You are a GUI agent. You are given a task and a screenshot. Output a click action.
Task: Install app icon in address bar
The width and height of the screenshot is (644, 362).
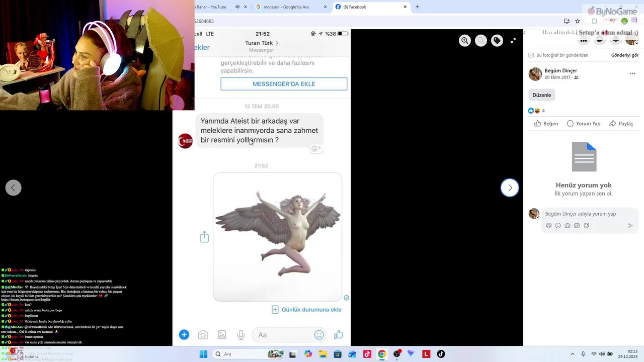[567, 21]
